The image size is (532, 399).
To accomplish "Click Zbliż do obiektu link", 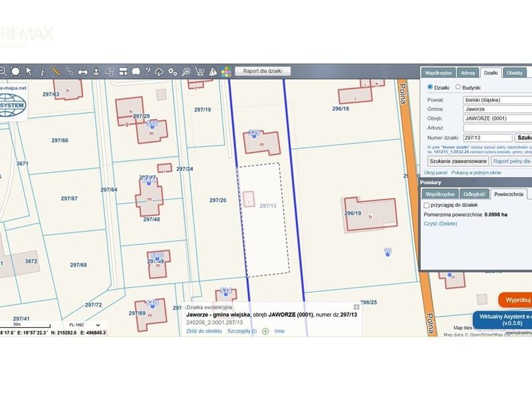I will (x=204, y=331).
